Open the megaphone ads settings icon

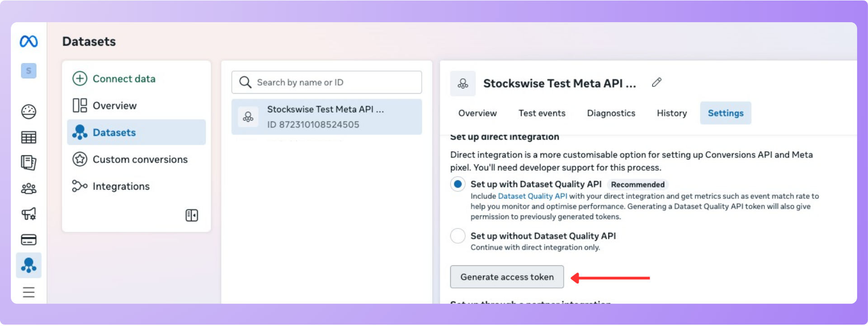(x=28, y=214)
